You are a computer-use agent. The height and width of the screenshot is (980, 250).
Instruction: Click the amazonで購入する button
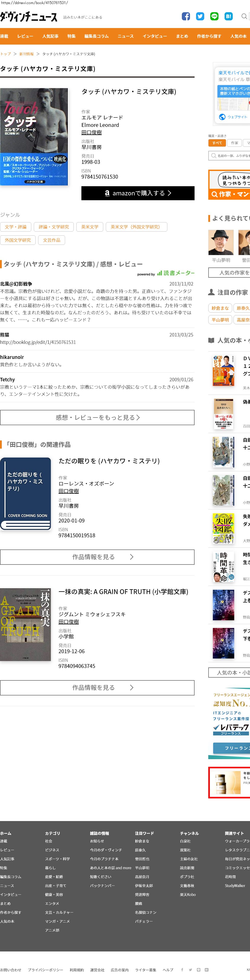[x=138, y=193]
